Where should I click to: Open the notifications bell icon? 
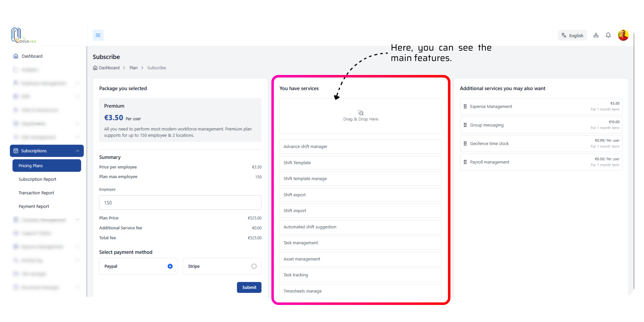[x=608, y=35]
